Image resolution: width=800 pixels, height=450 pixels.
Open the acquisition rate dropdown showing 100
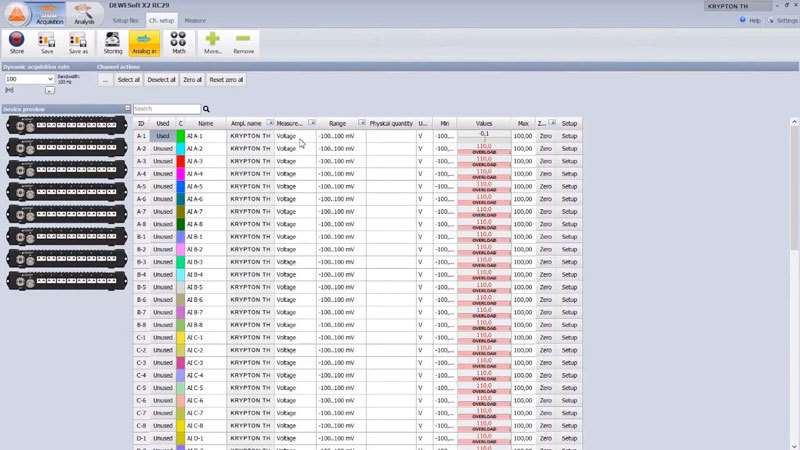29,79
